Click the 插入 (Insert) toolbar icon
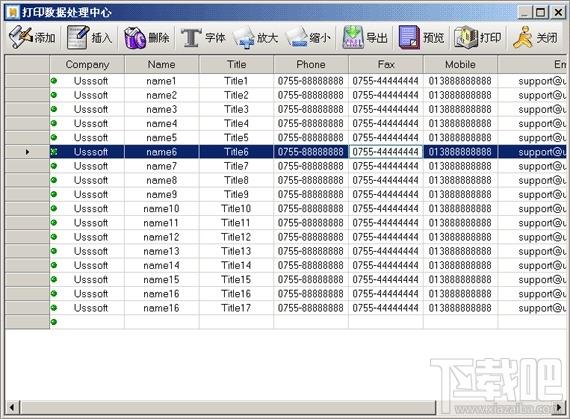Screen dimensions: 570x419 (78, 37)
